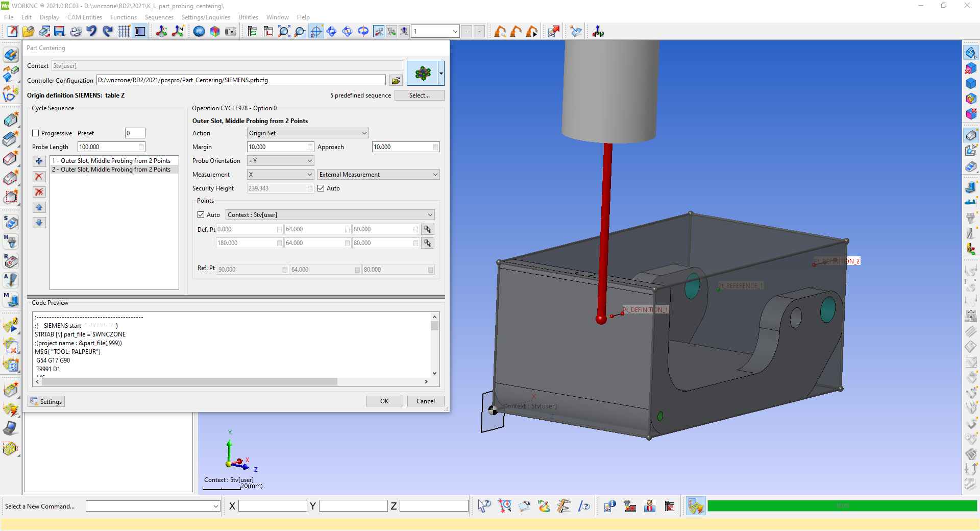This screenshot has height=531, width=980.
Task: Open the Window menu
Action: click(x=277, y=17)
